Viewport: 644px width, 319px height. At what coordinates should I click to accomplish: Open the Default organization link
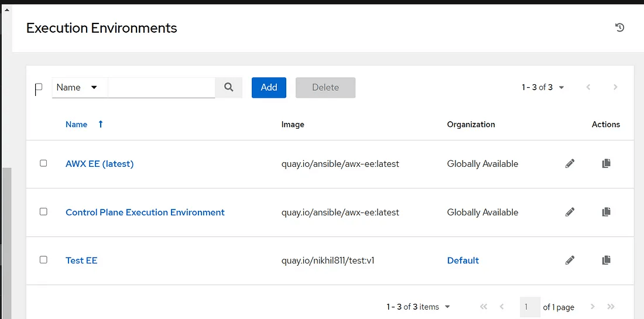[x=463, y=260]
